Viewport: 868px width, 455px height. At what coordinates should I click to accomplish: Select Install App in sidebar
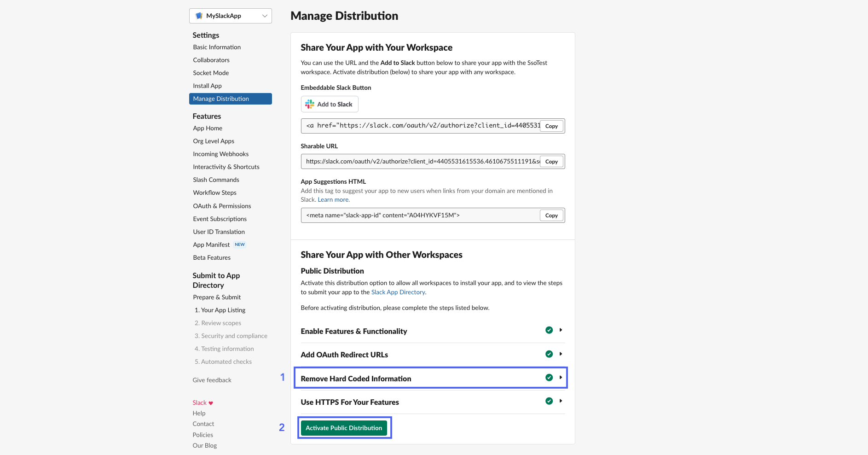coord(207,86)
